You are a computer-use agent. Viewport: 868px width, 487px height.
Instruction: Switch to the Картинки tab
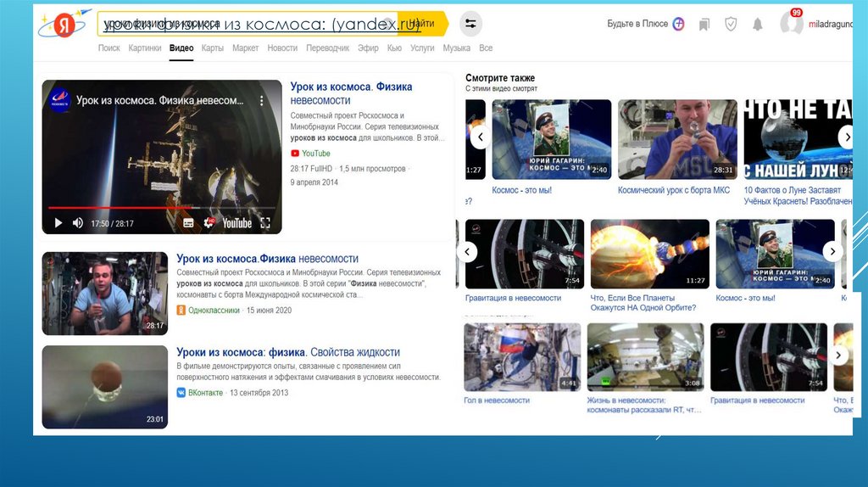pos(145,48)
